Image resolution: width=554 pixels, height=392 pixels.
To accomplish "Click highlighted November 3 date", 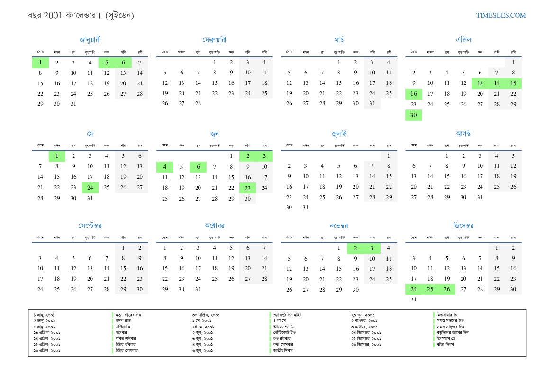I will (x=372, y=248).
